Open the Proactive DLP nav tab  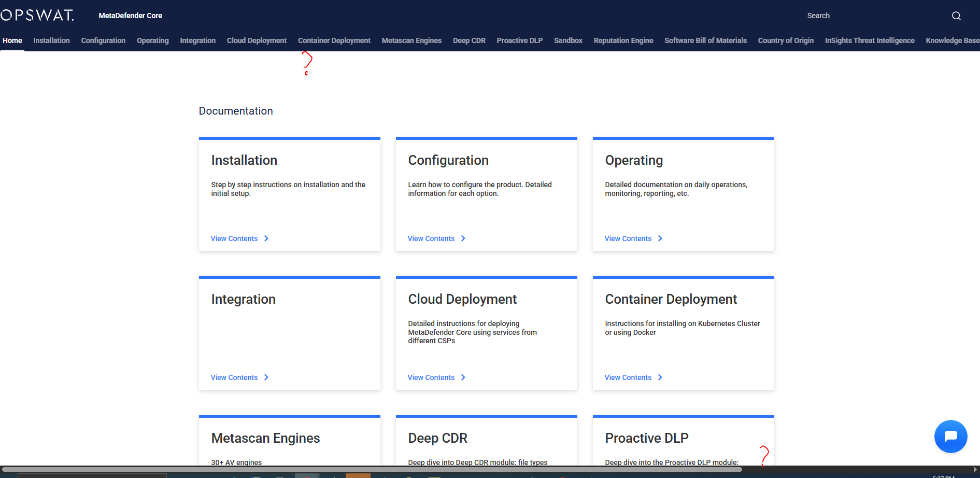click(520, 40)
